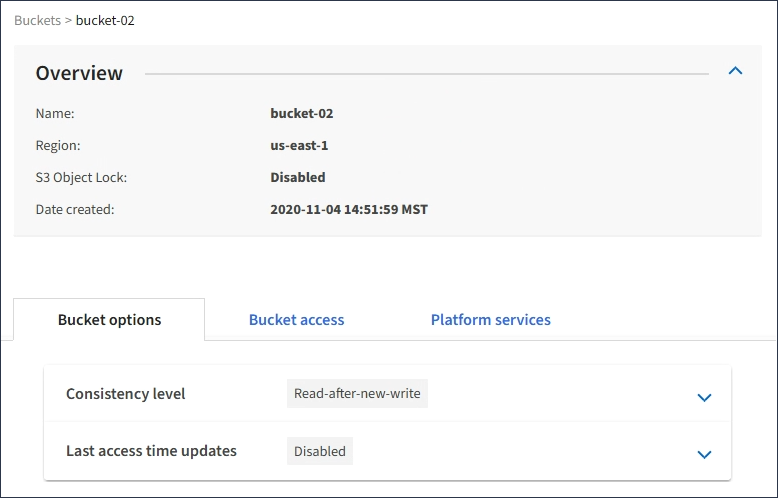Click the us-east-1 region value
The image size is (778, 498).
pyautogui.click(x=299, y=146)
